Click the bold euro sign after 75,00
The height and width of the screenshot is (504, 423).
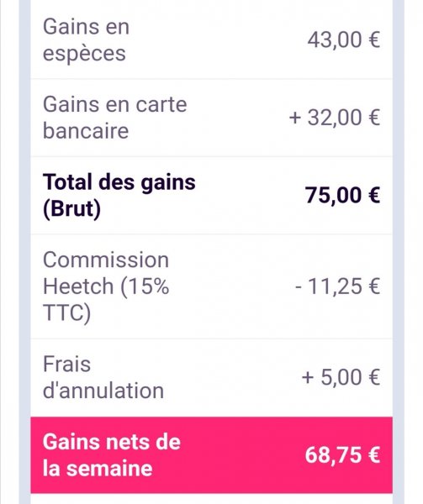click(x=373, y=196)
